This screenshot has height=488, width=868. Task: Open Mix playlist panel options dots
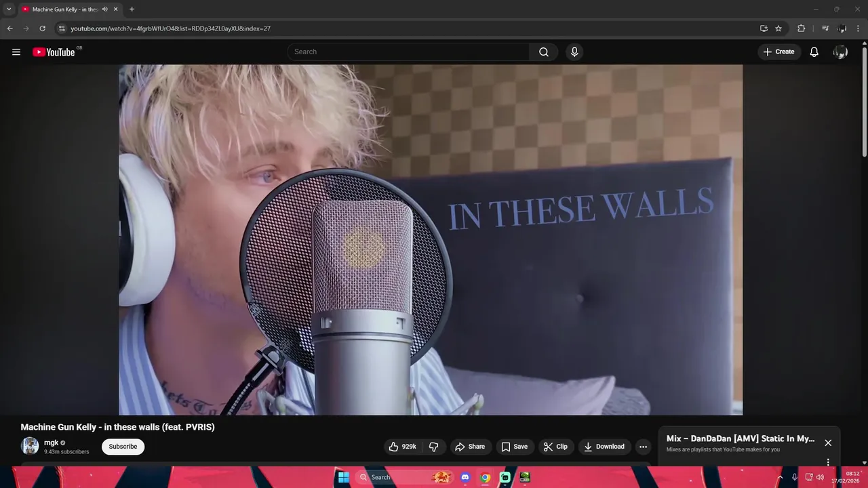coord(828,462)
